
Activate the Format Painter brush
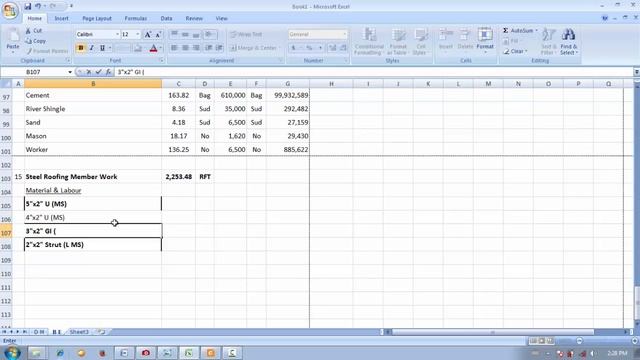[47, 51]
